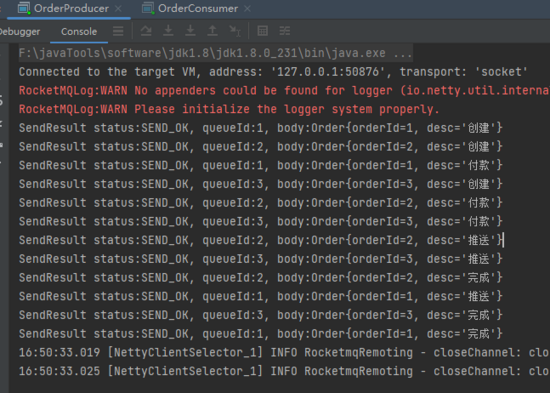Click the orderId=1 desc='付款' line
This screenshot has height=393, width=550.
[261, 165]
